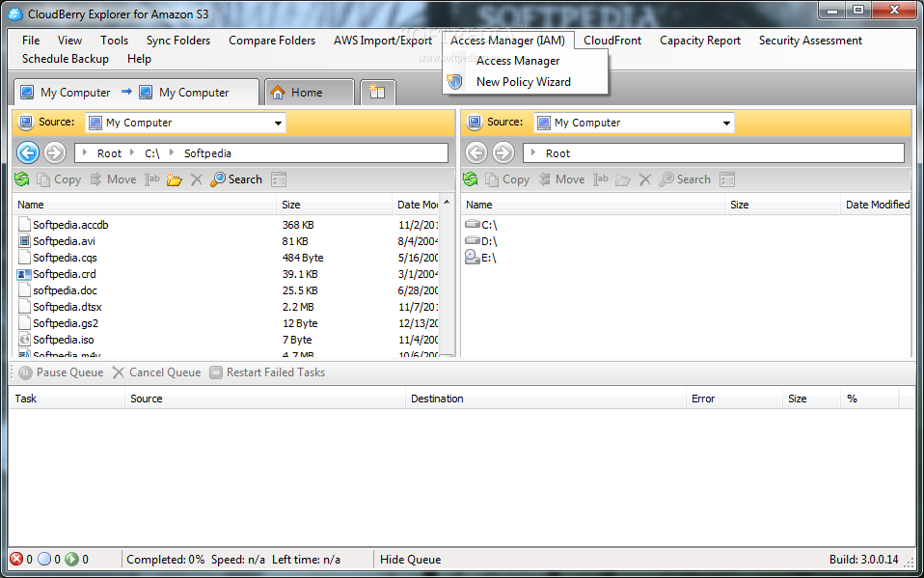
Task: Select the D:\ drive in right pane
Action: [x=481, y=241]
